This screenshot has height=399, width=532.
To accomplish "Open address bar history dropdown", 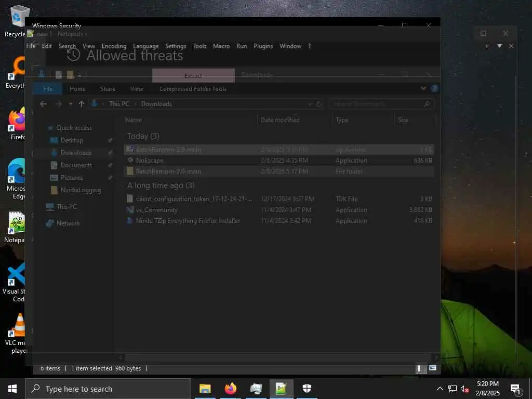I will [x=310, y=104].
